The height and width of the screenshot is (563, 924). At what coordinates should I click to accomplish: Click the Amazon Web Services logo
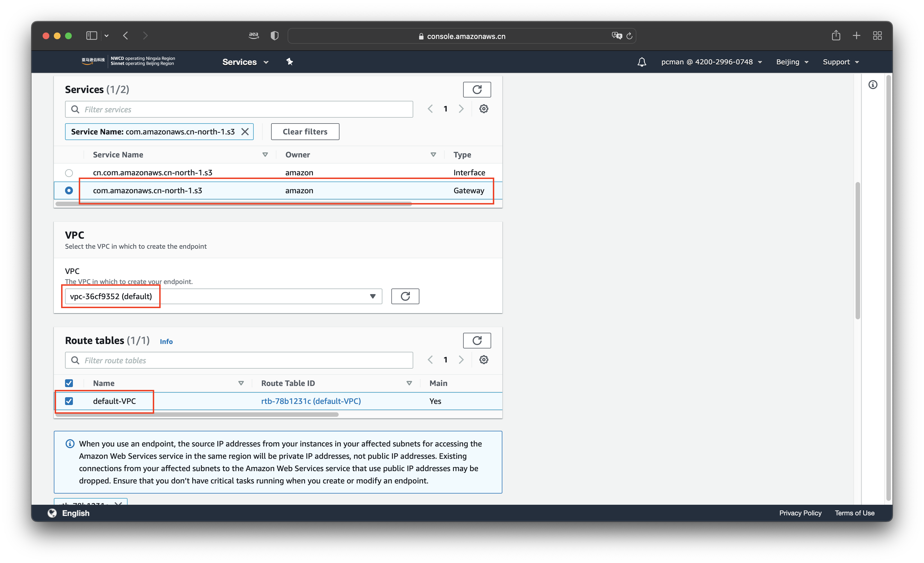[93, 61]
